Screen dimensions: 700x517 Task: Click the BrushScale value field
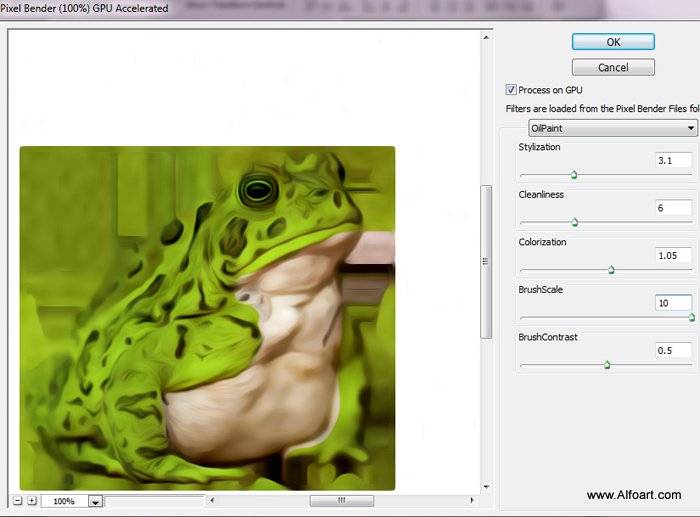click(674, 303)
